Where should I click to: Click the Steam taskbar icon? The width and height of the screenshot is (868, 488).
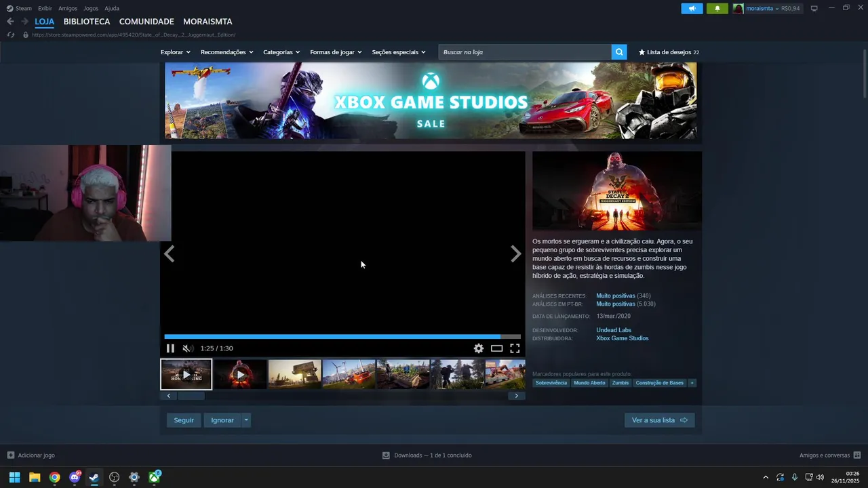(x=94, y=477)
